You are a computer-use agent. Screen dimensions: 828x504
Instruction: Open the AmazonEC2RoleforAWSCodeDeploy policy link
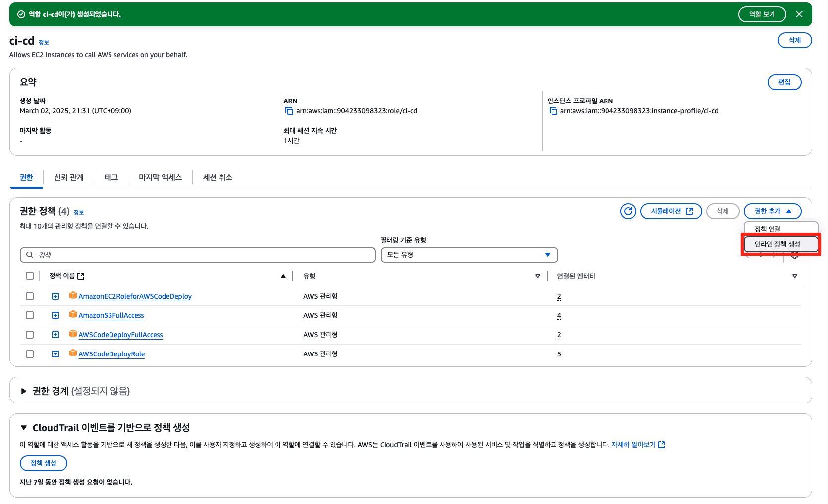click(135, 296)
